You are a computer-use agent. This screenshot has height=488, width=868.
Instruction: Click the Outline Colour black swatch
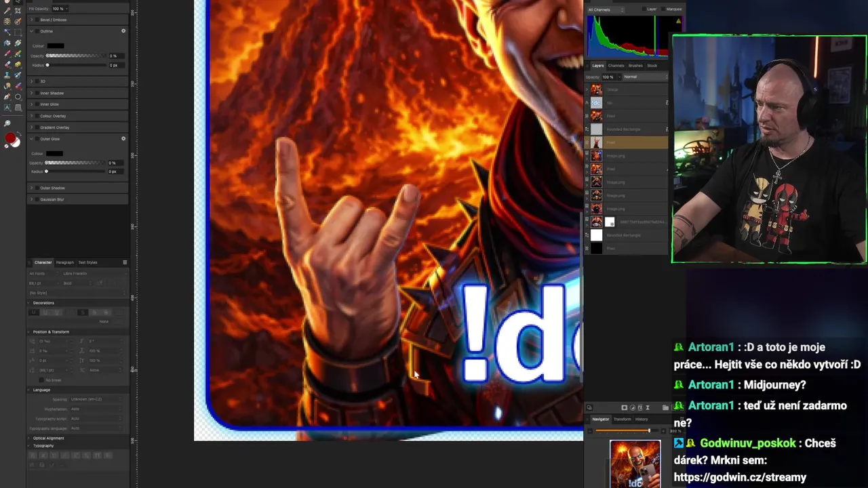coord(56,45)
